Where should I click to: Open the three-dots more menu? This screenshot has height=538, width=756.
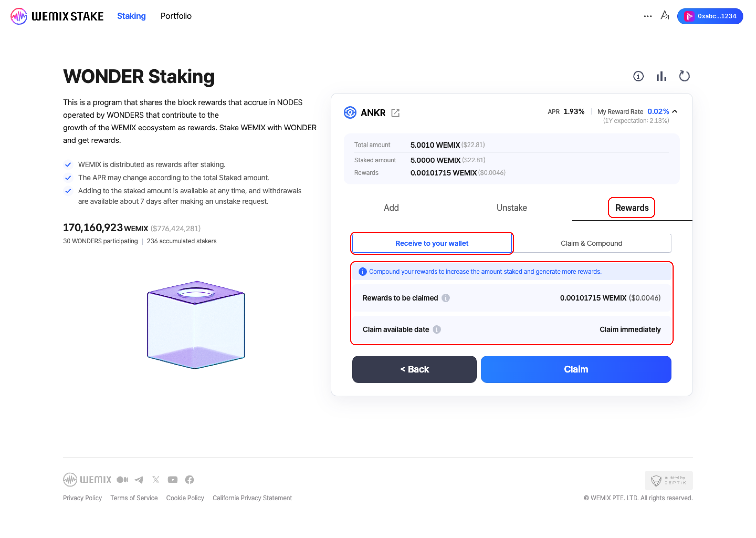[x=647, y=16]
